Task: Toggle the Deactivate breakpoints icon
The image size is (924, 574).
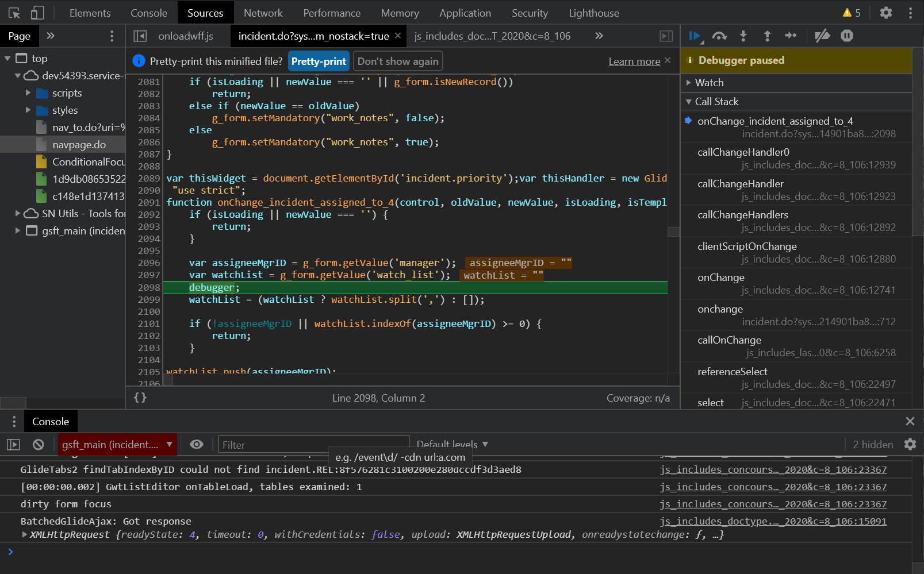Action: pos(822,36)
